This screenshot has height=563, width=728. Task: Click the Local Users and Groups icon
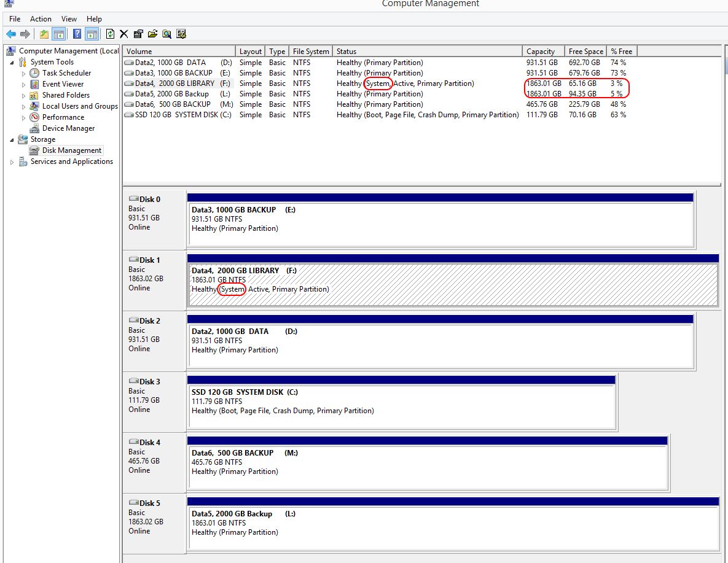coord(34,106)
